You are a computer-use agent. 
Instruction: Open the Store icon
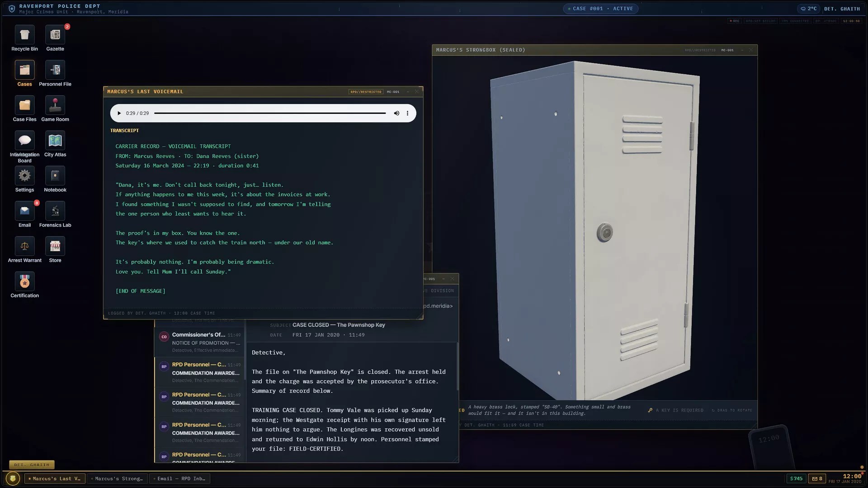click(55, 247)
